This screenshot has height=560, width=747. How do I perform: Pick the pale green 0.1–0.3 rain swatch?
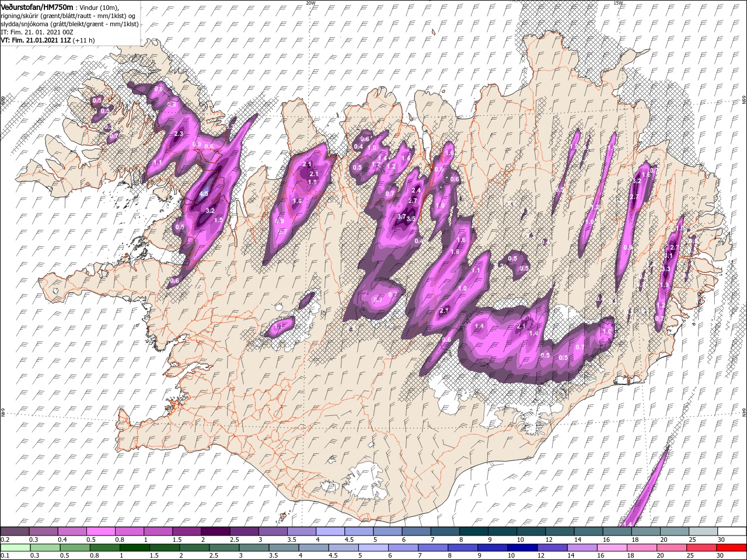coord(15,547)
